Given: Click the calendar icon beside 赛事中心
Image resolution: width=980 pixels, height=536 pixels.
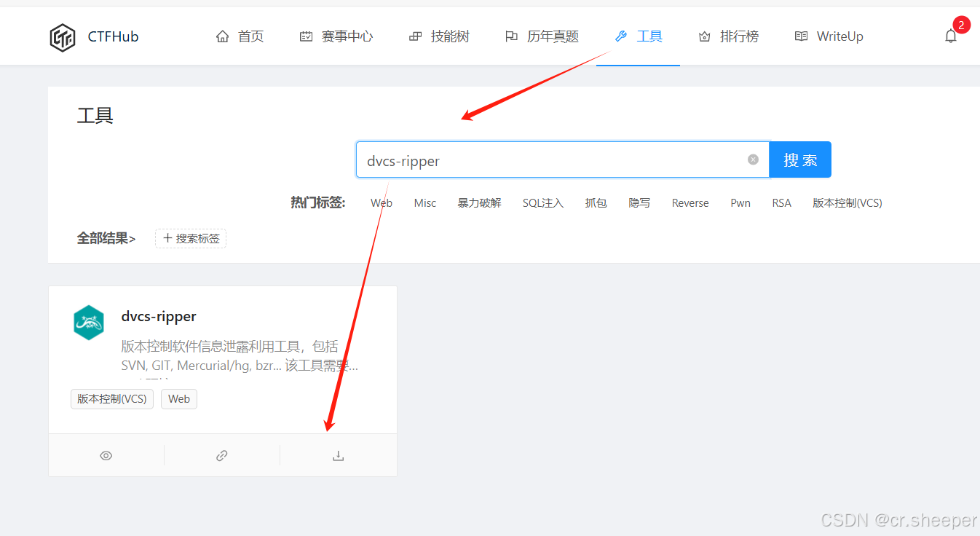Looking at the screenshot, I should click(306, 35).
